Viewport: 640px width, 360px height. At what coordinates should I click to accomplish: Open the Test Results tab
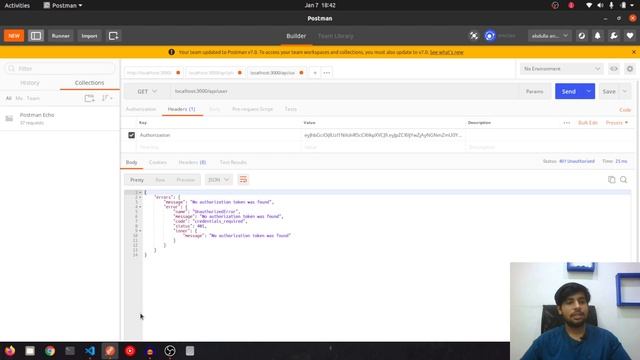pos(233,162)
